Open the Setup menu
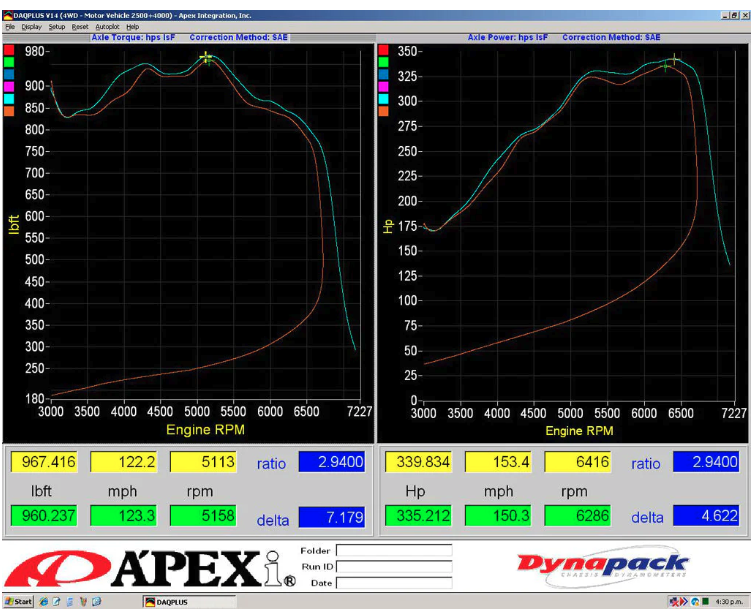 pyautogui.click(x=57, y=27)
